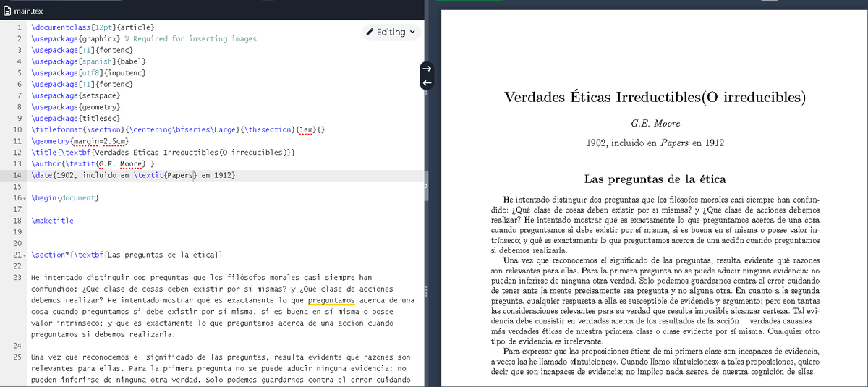Image resolution: width=868 pixels, height=387 pixels.
Task: Collapse the fold arrow at line 21
Action: coord(25,255)
